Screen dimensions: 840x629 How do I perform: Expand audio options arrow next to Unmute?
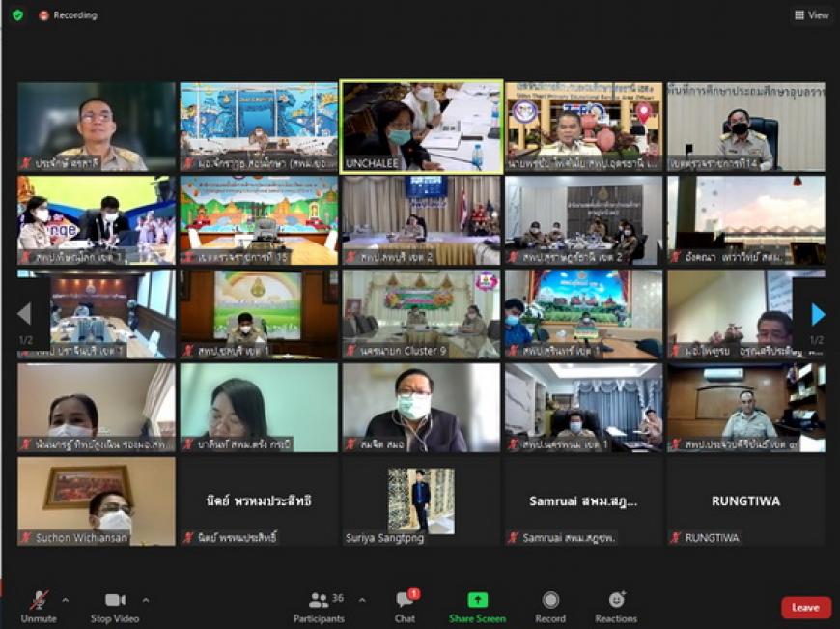(x=66, y=600)
